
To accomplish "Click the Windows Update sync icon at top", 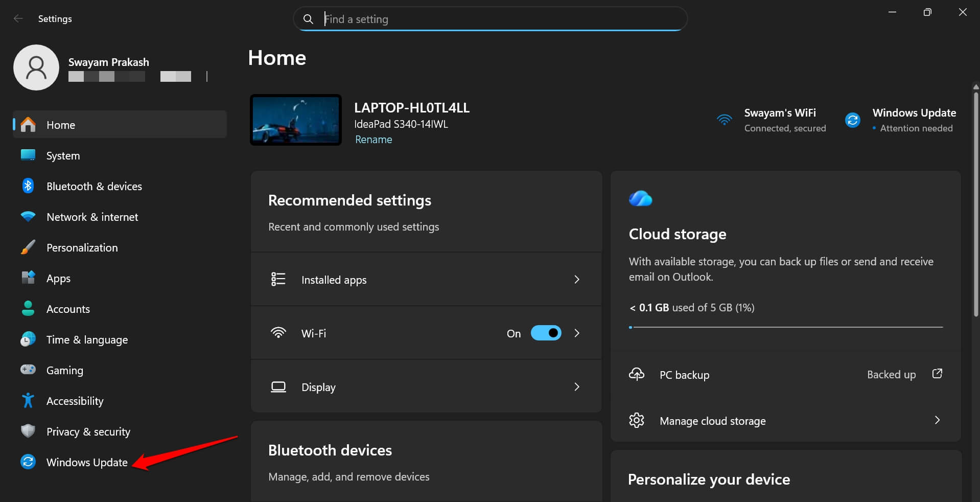I will tap(853, 120).
